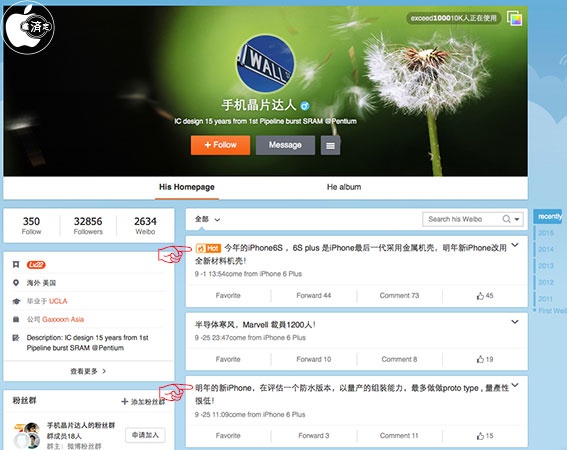Click the thumbs-up icon with 45 likes

click(x=480, y=296)
